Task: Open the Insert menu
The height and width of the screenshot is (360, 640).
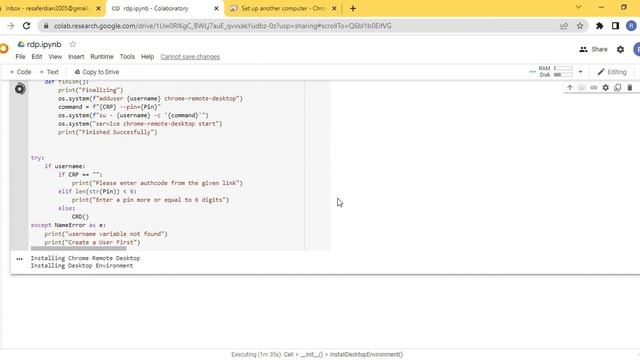Action: [76, 57]
